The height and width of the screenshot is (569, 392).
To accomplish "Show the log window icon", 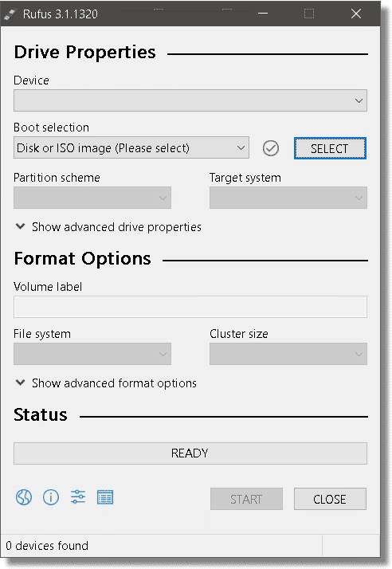I will (x=105, y=497).
